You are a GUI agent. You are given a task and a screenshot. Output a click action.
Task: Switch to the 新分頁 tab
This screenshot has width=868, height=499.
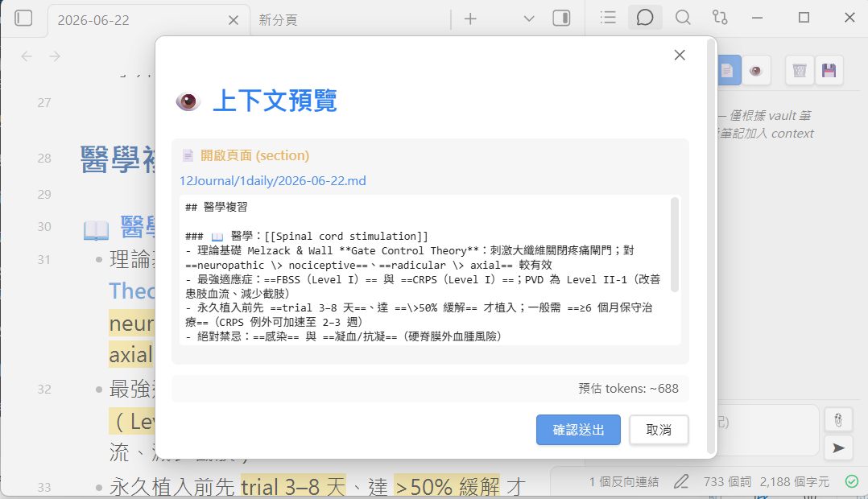278,20
